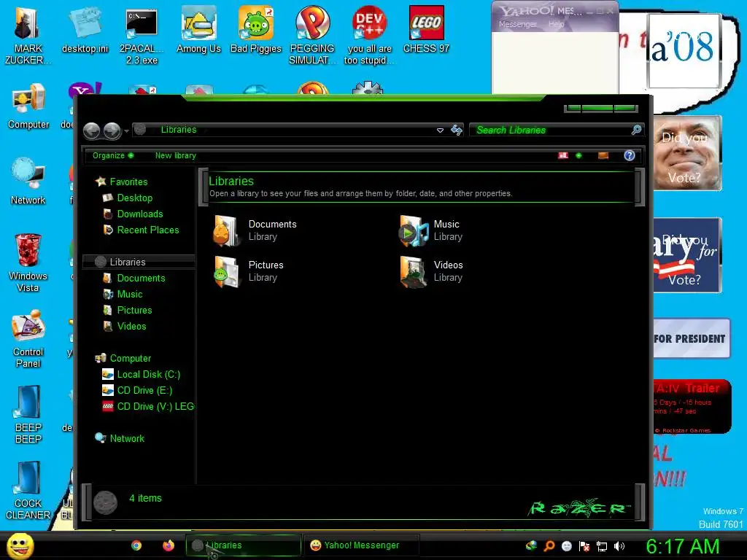Select Control Panel desktop icon
The width and height of the screenshot is (747, 560).
click(28, 338)
